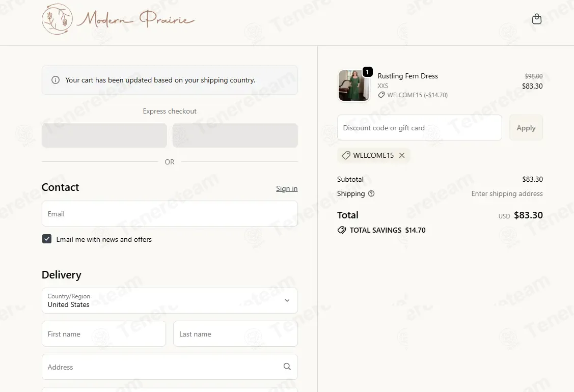Click the cart update info icon
Screen dimensions: 574x392
[x=56, y=80]
